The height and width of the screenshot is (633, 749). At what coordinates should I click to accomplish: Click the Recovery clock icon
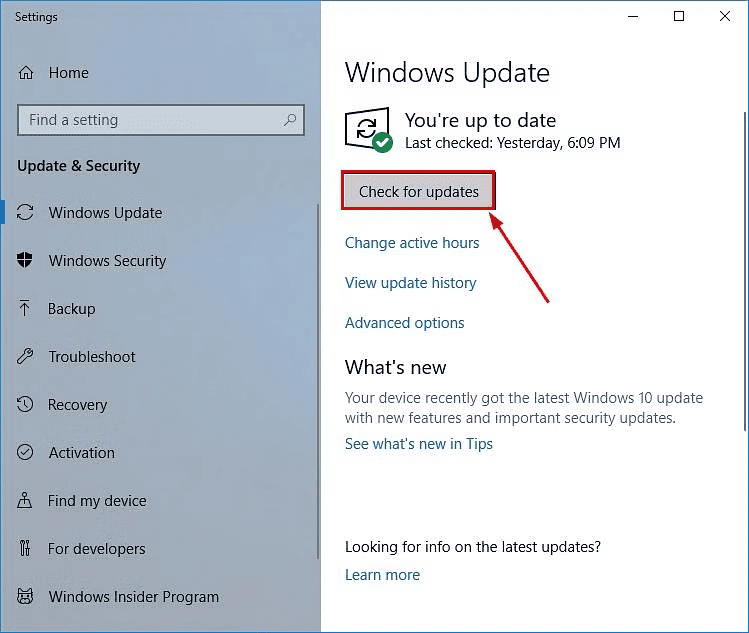(x=27, y=405)
